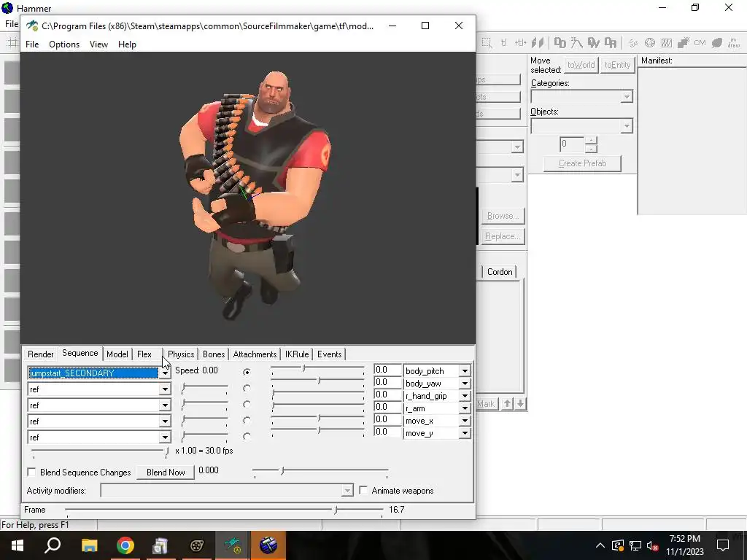The image size is (747, 560).
Task: Open Windows search from the taskbar
Action: click(53, 545)
